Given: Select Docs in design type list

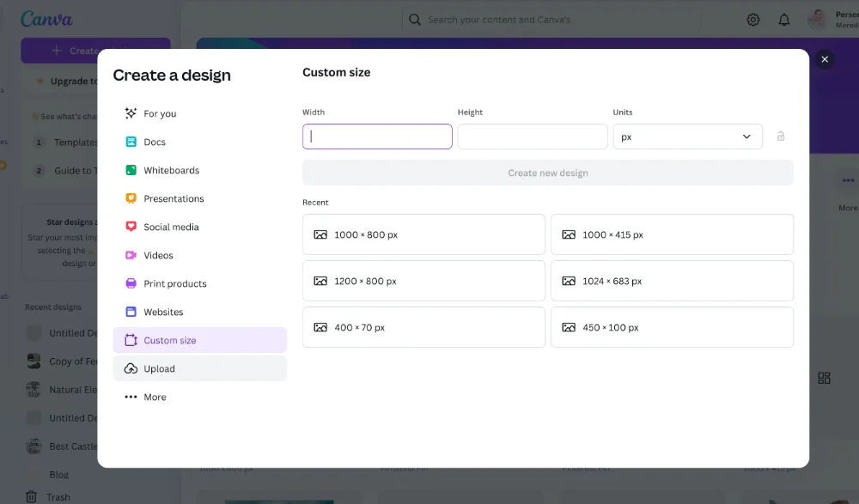Looking at the screenshot, I should coord(199,142).
